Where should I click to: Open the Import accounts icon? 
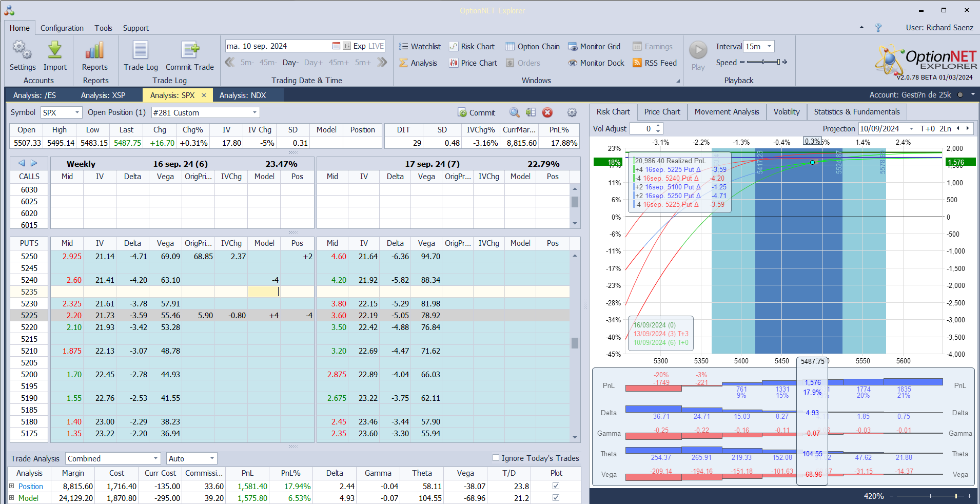(55, 50)
